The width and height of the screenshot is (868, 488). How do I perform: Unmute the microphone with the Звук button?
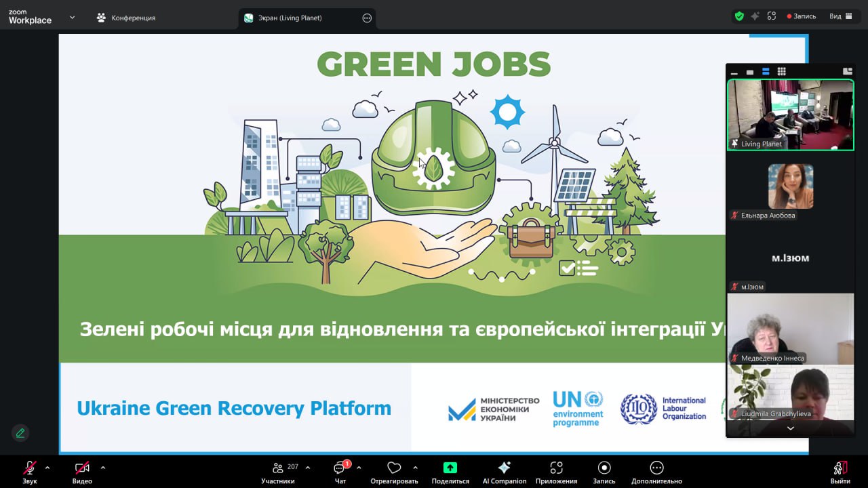(x=30, y=472)
